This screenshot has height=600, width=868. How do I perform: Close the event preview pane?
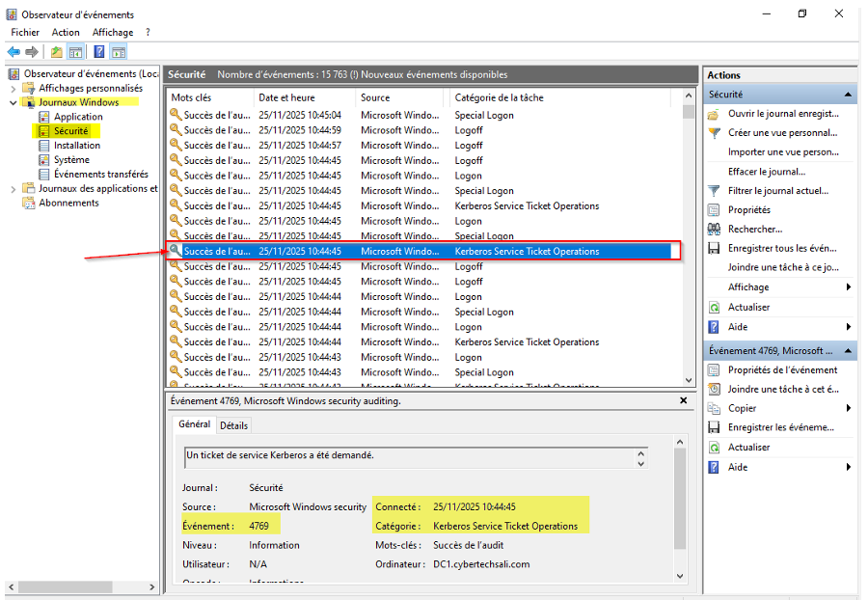point(683,400)
